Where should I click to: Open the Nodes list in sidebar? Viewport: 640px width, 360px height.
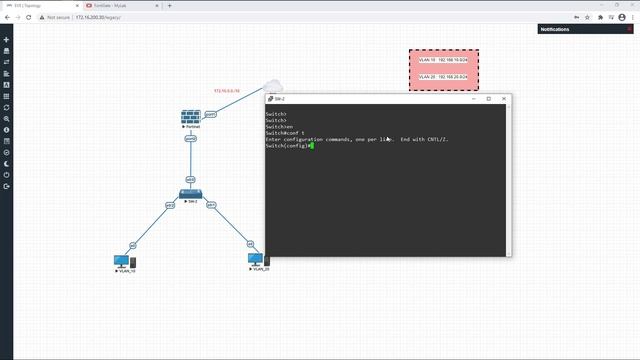(6, 51)
